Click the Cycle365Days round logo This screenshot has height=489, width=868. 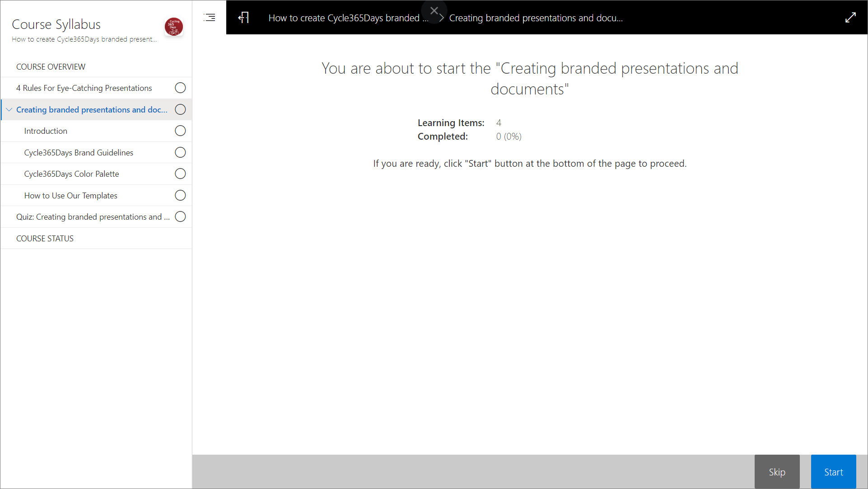(x=174, y=27)
